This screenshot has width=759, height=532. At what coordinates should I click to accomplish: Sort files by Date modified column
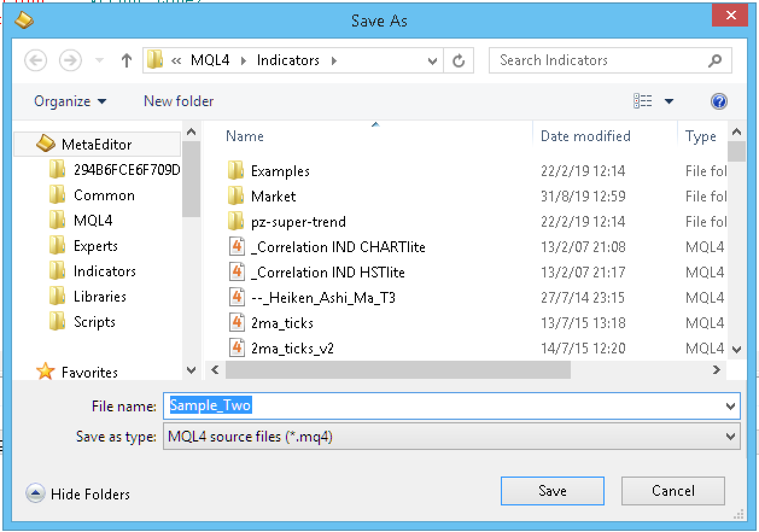[x=585, y=136]
